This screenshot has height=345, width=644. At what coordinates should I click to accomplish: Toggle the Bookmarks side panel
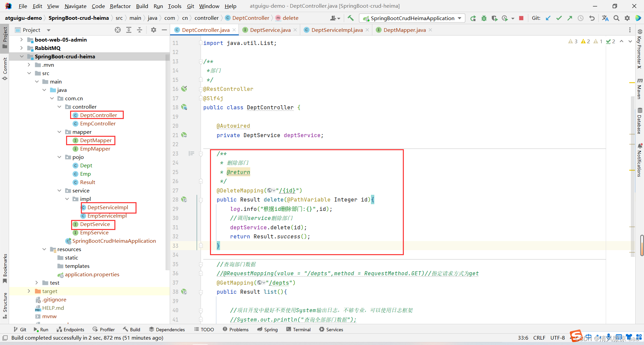[x=5, y=268]
